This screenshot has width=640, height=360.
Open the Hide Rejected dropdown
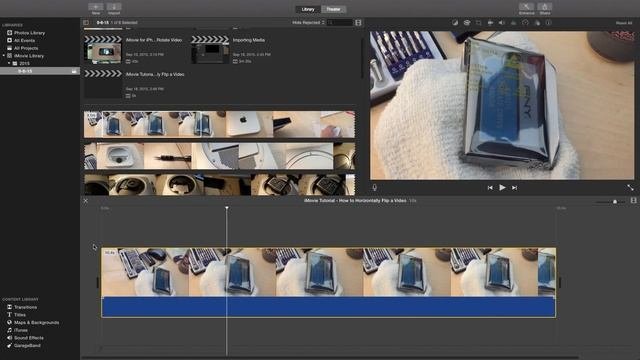pyautogui.click(x=308, y=22)
